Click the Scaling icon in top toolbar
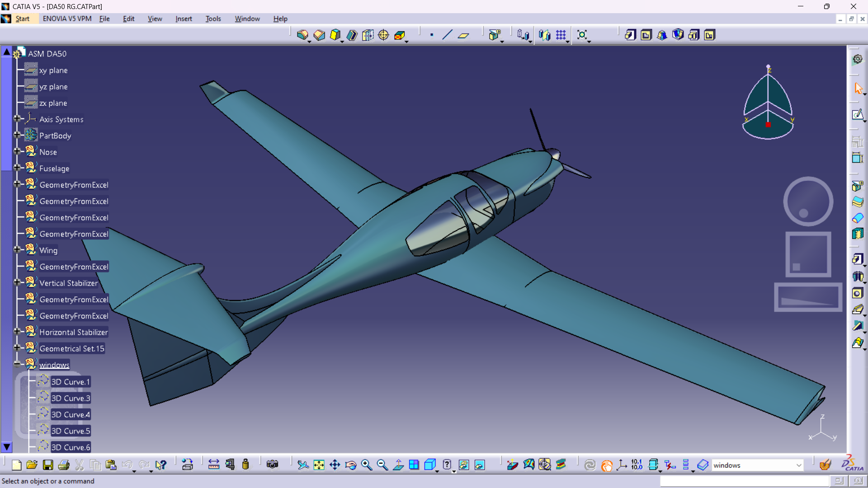This screenshot has height=488, width=868. 582,35
